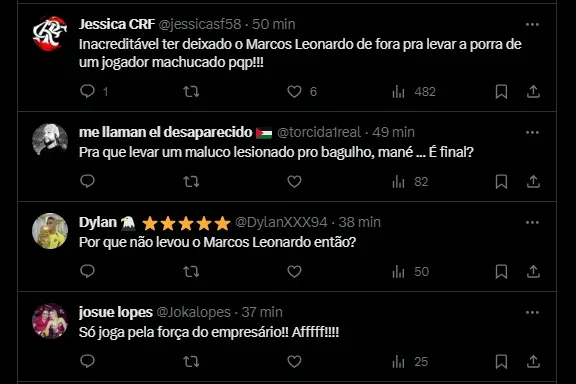Image resolution: width=576 pixels, height=384 pixels.
Task: Open more options for Dylan's tweet
Action: click(532, 223)
